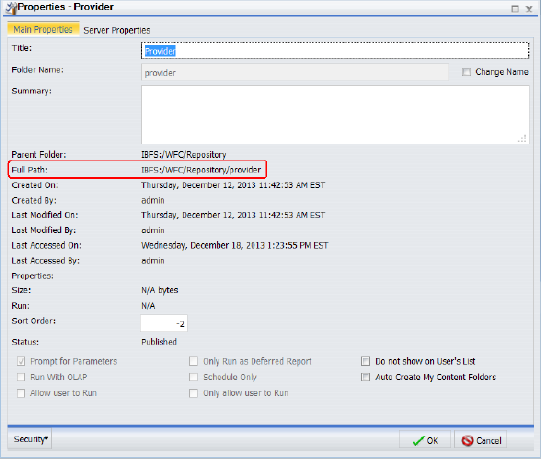Open the Security dropdown menu

(x=30, y=439)
